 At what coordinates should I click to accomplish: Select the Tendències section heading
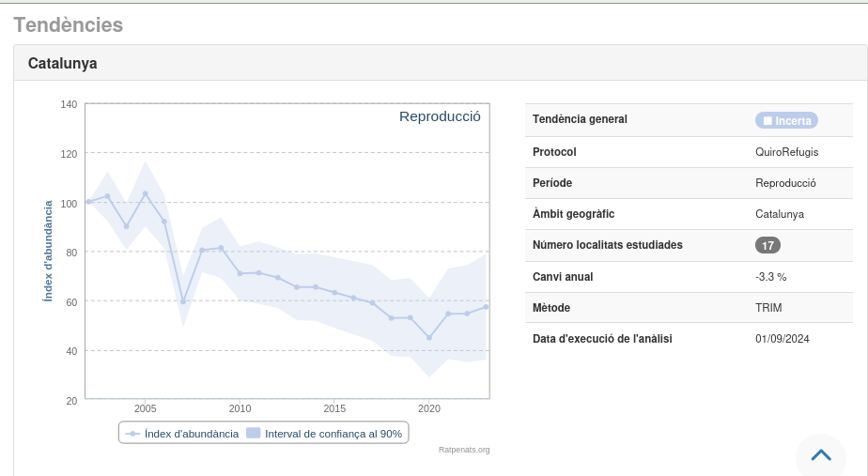(x=69, y=25)
